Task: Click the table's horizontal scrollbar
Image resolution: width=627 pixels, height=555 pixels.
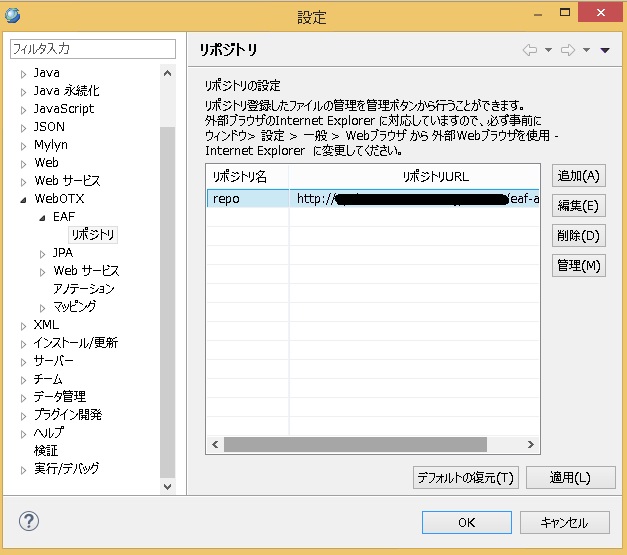Action: click(355, 444)
